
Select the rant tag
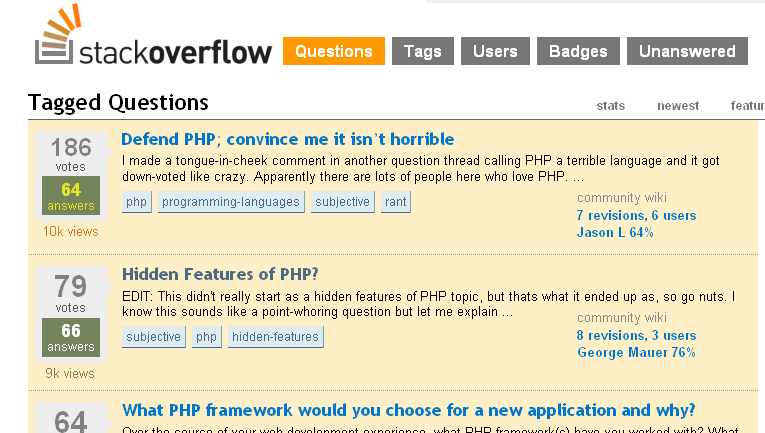pyautogui.click(x=395, y=202)
